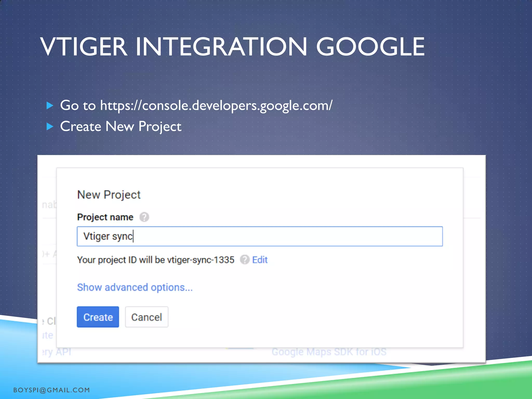
Task: Select the 'Create New Project' bullet text
Action: pyautogui.click(x=121, y=127)
